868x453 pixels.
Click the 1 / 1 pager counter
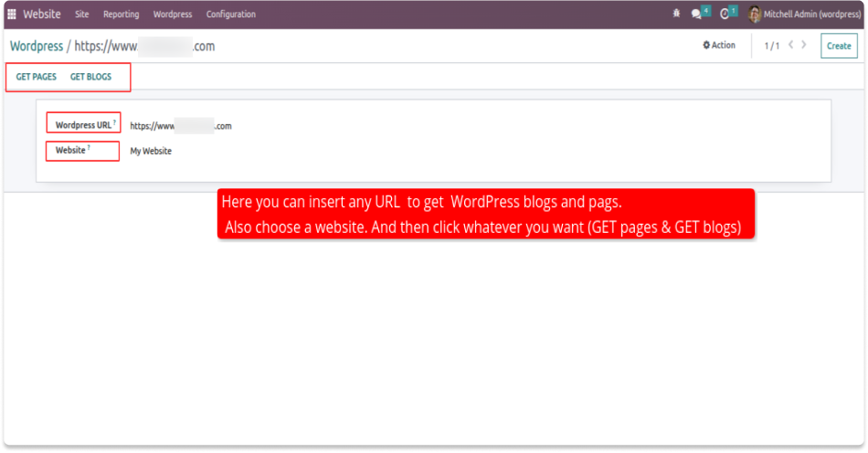pos(772,46)
